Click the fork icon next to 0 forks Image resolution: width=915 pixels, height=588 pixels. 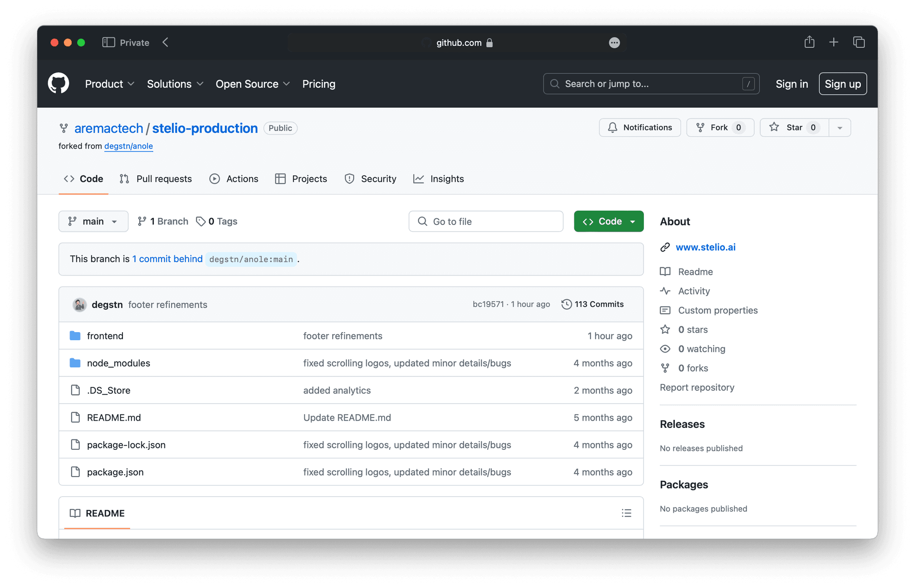coord(665,368)
